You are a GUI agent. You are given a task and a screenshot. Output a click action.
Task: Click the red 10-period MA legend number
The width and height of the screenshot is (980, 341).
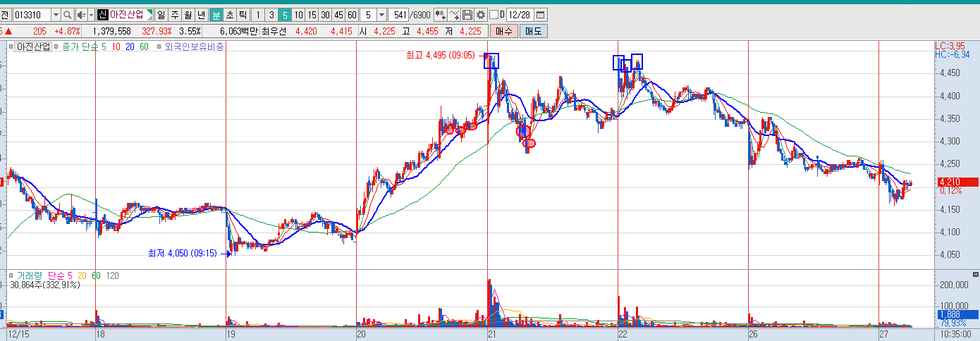point(116,46)
